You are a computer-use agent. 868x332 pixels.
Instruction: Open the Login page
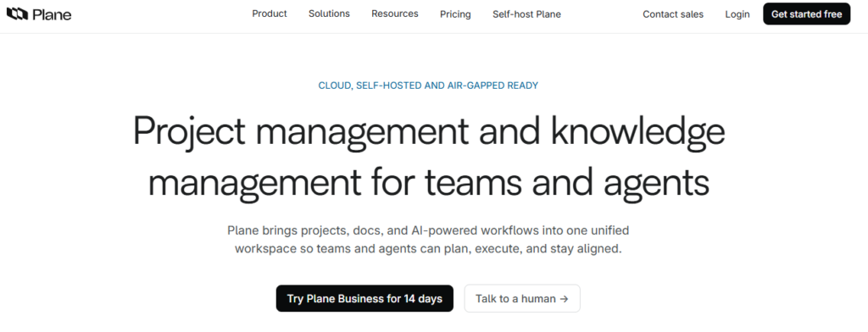point(737,14)
